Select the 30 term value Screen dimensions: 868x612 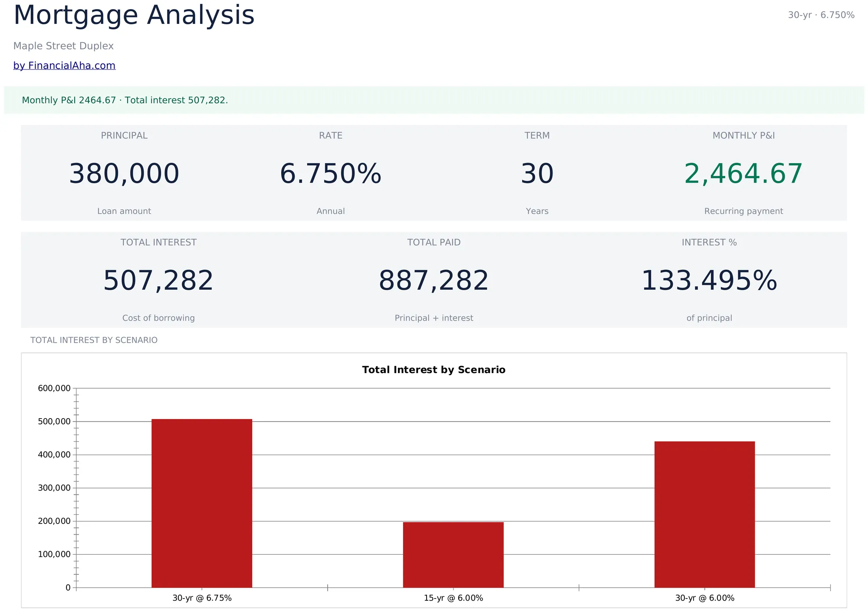point(537,173)
